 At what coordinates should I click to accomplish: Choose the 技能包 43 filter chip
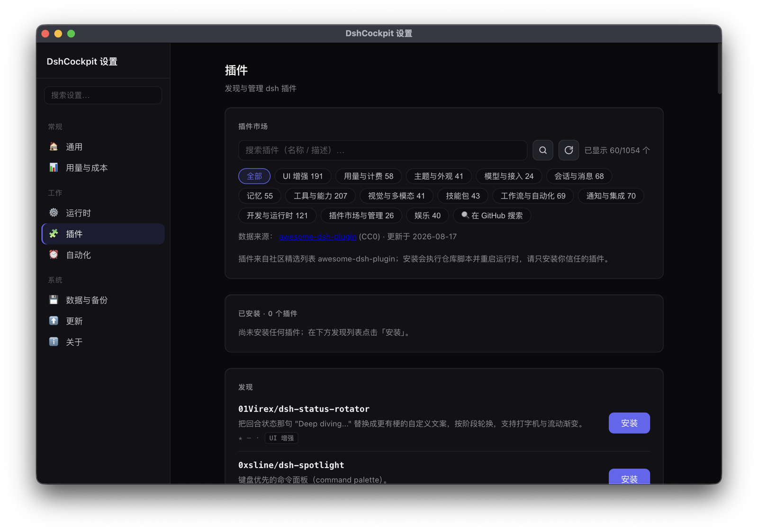463,196
